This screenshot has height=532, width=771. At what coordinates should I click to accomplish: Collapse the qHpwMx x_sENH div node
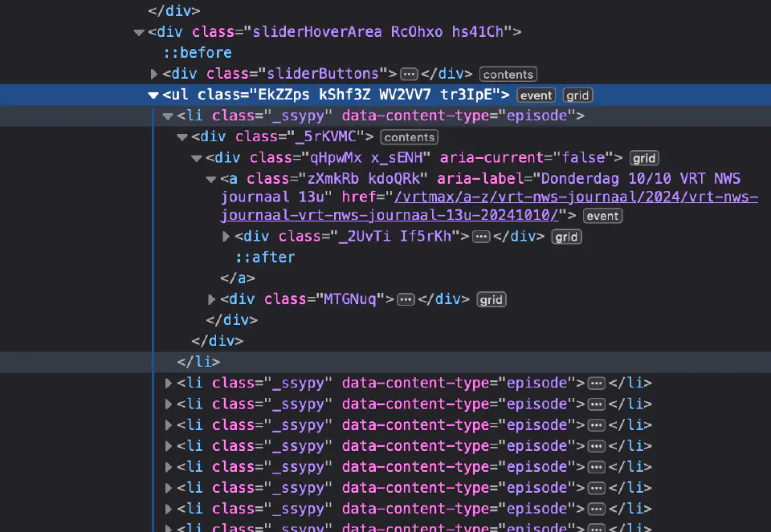click(x=197, y=158)
